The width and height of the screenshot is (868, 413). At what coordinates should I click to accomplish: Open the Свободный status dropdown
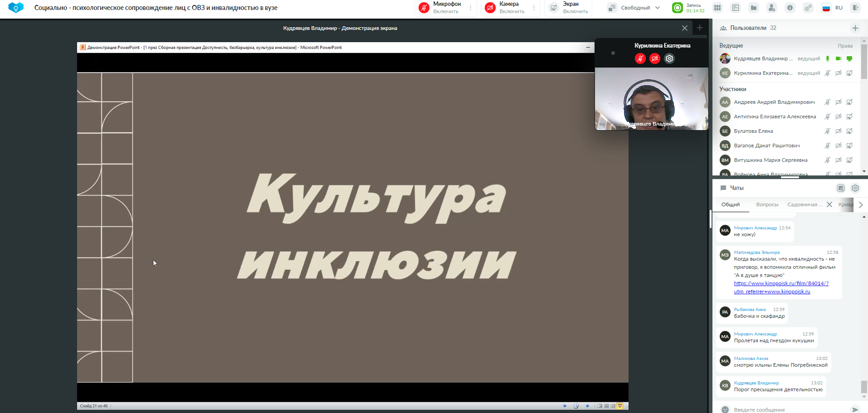635,8
